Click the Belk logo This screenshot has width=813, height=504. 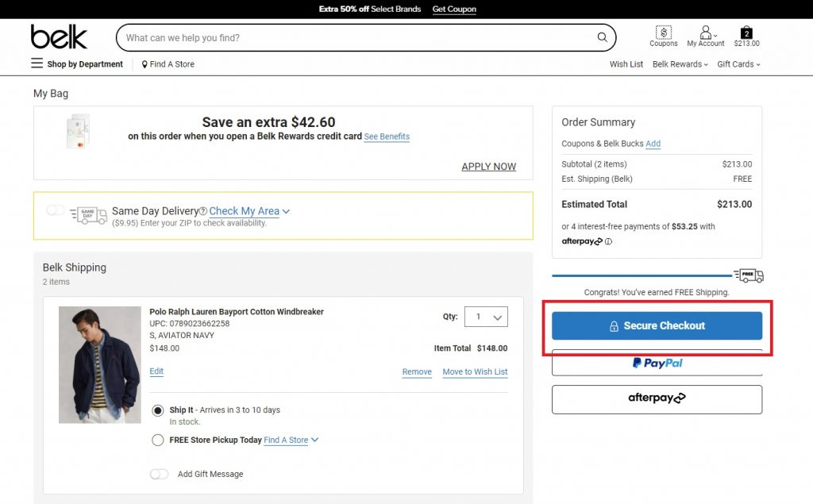[59, 37]
